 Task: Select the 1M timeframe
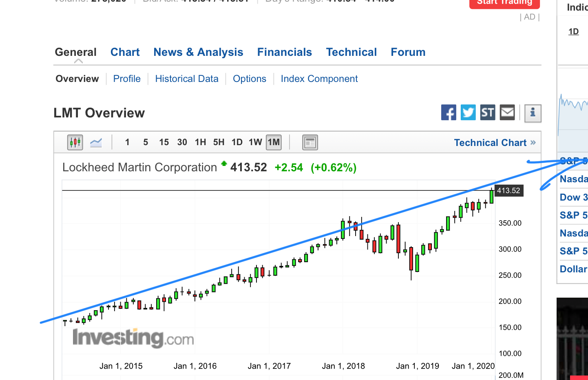click(274, 142)
